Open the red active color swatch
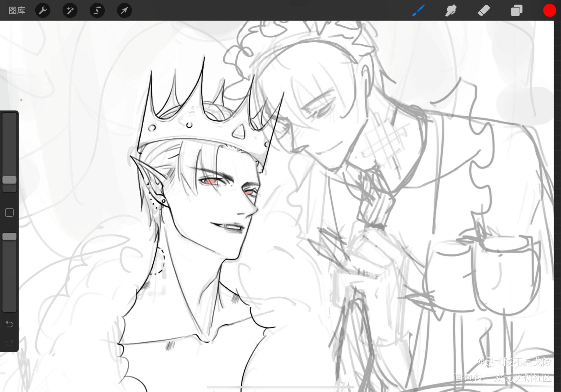 point(549,11)
